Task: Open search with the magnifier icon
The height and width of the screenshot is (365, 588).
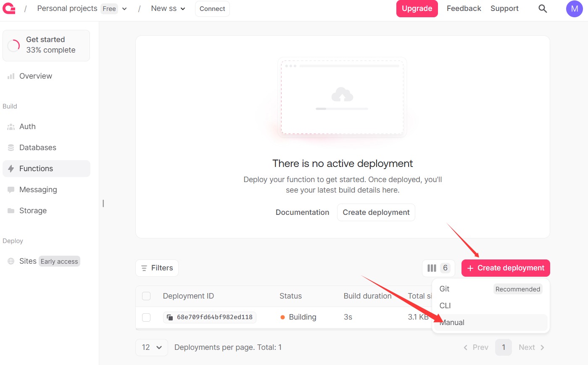Action: point(543,8)
